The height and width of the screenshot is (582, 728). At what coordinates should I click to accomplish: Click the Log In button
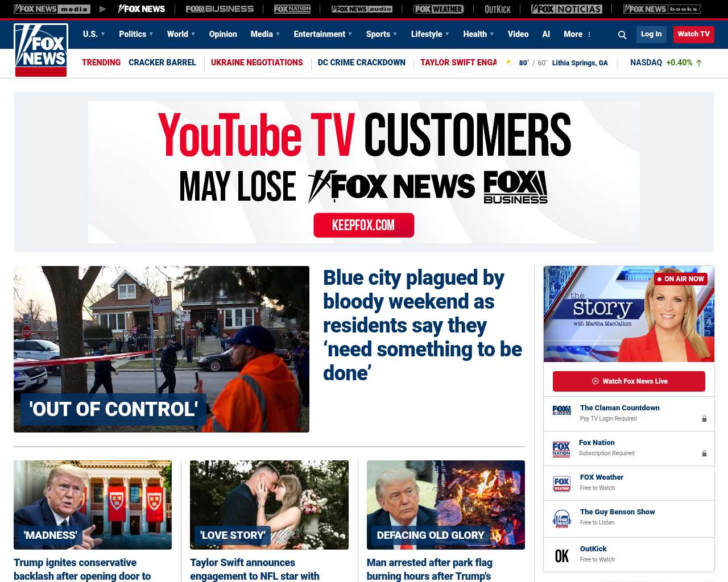coord(651,34)
